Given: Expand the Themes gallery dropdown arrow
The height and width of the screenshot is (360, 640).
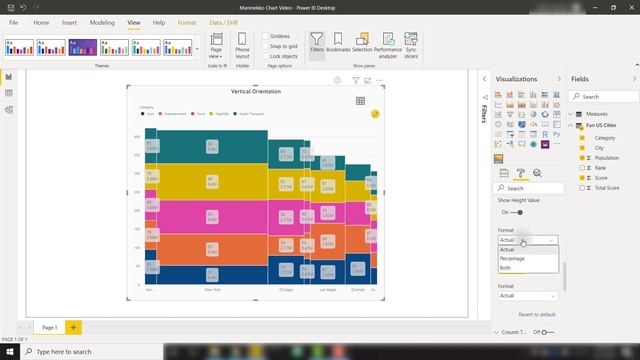Looking at the screenshot, I should click(197, 49).
